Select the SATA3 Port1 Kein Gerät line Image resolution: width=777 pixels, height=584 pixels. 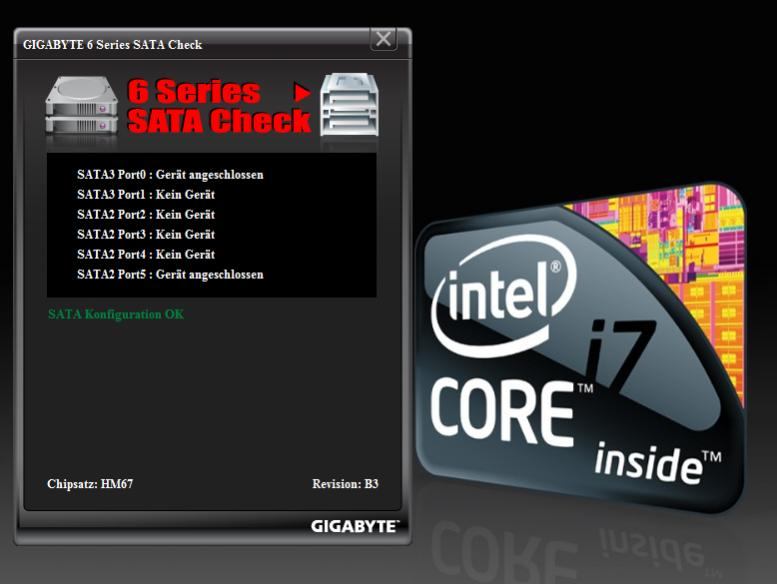146,195
